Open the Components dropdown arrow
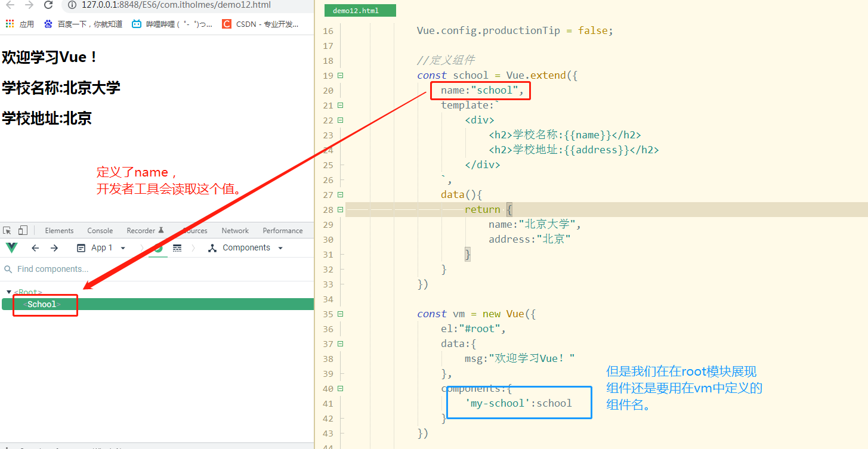This screenshot has width=868, height=449. coord(280,248)
